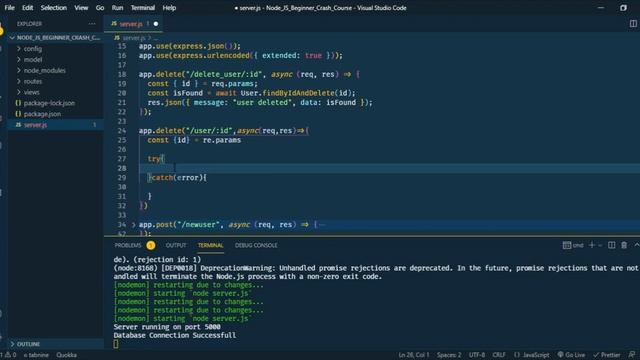Click the EXPLORER sidebar title

(29, 24)
